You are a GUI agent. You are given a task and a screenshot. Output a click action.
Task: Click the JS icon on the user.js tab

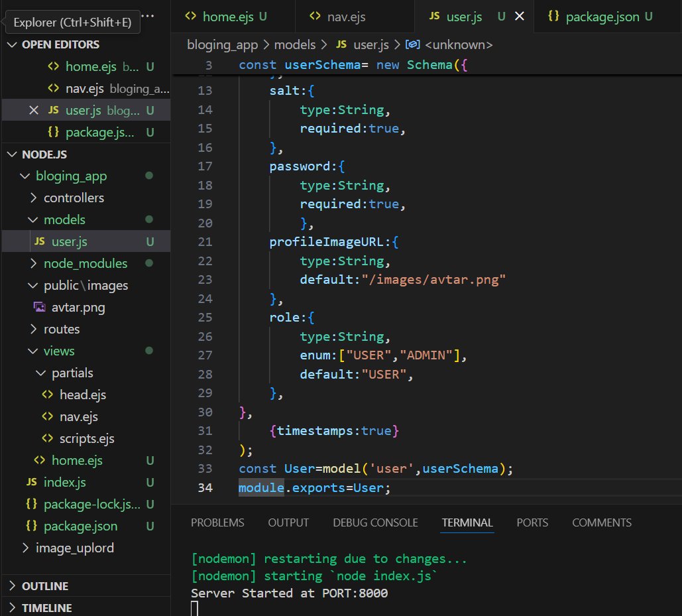pyautogui.click(x=434, y=16)
